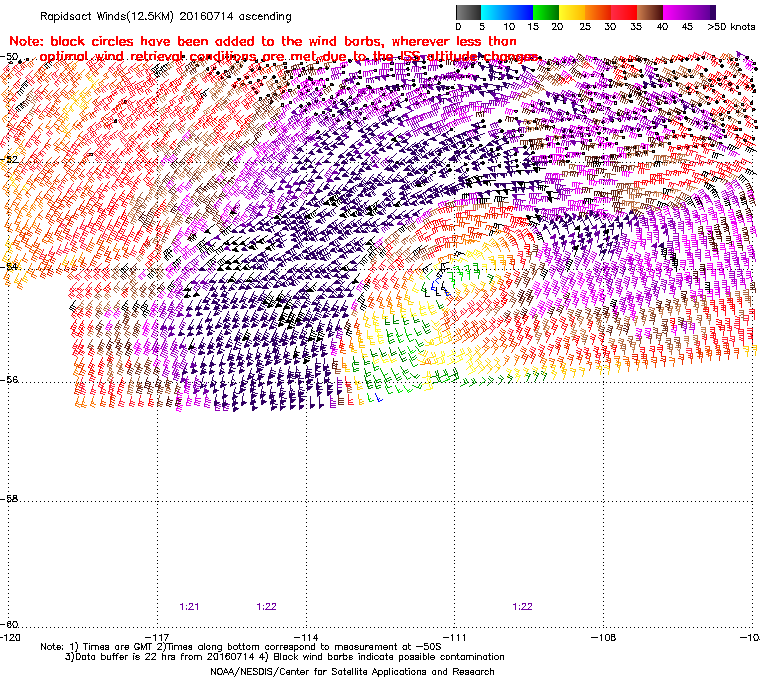This screenshot has height=688, width=760.
Task: Click the '-108' longitude axis label
Action: coord(603,637)
